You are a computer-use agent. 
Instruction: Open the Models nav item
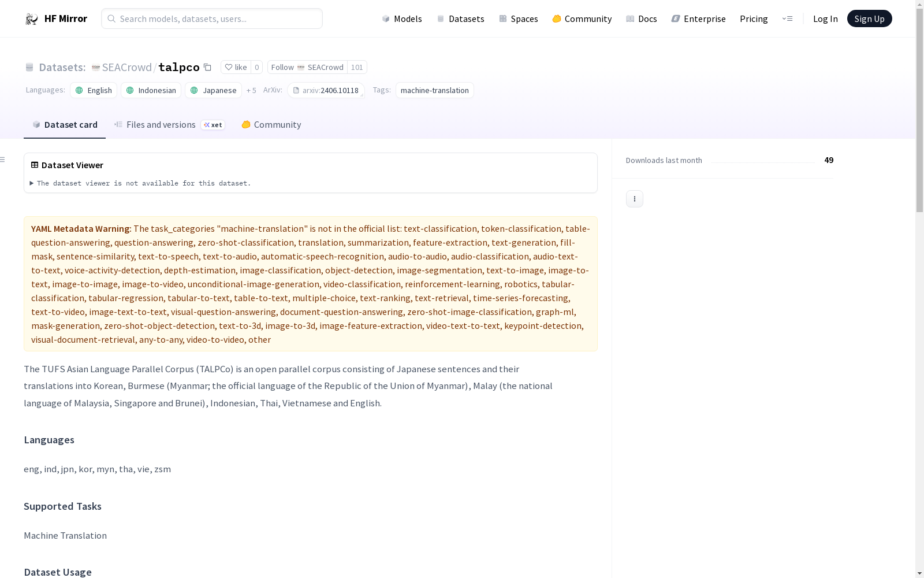point(402,18)
